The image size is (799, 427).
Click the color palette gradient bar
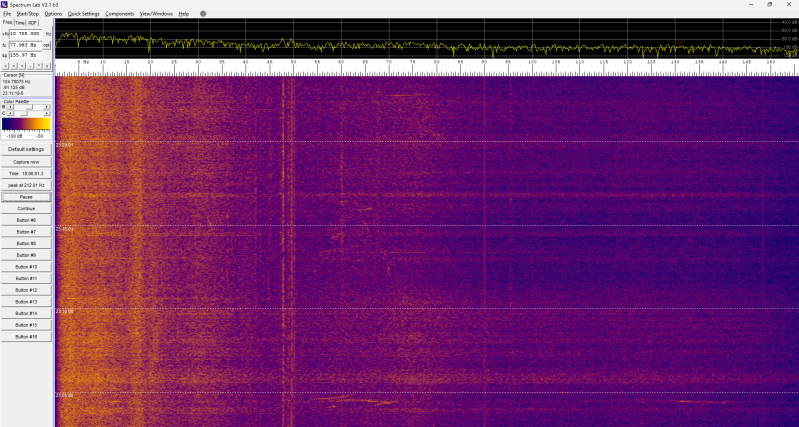[26, 124]
